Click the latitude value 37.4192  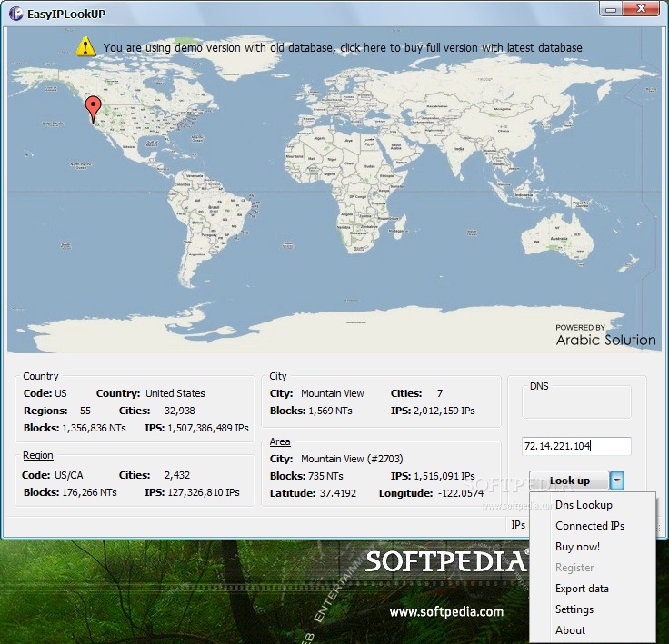(338, 493)
